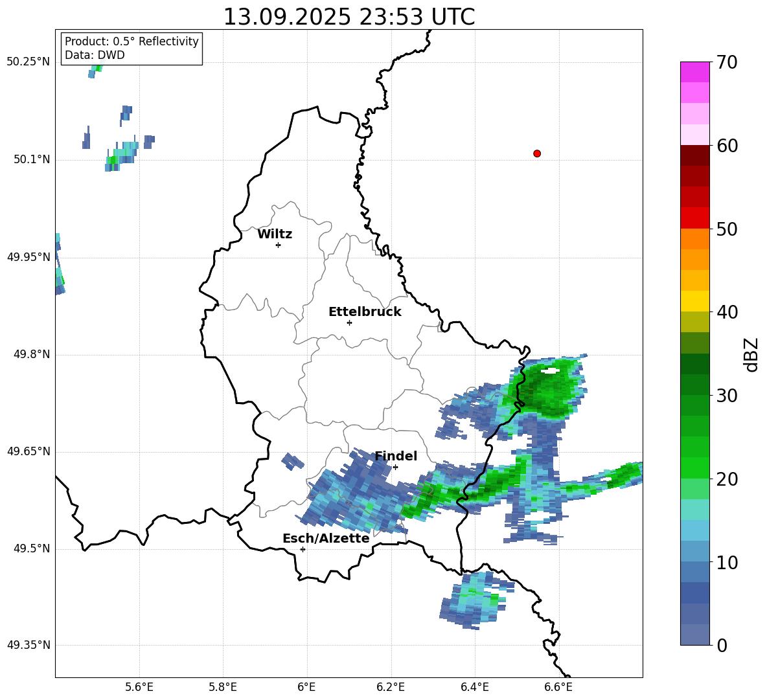
Task: Click the orange swatch just below 50
Action: coord(695,239)
